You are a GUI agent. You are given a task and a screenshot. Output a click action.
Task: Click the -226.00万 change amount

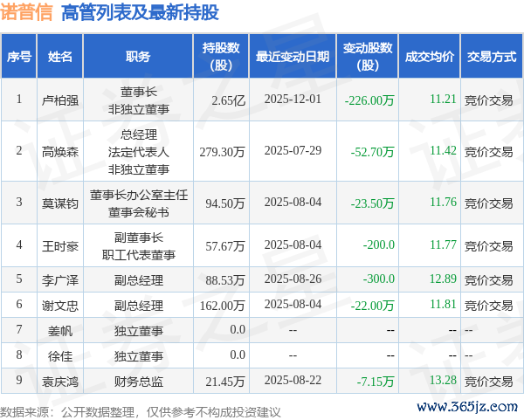(x=369, y=100)
